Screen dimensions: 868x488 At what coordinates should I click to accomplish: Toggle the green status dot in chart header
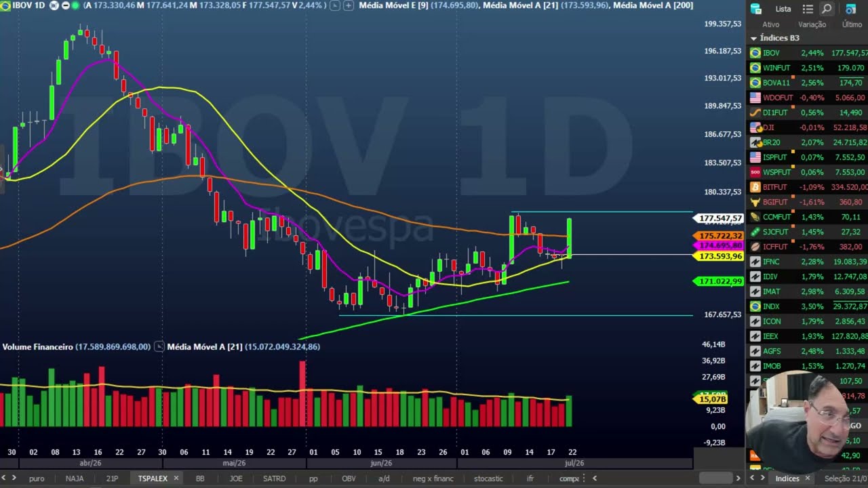click(x=75, y=5)
